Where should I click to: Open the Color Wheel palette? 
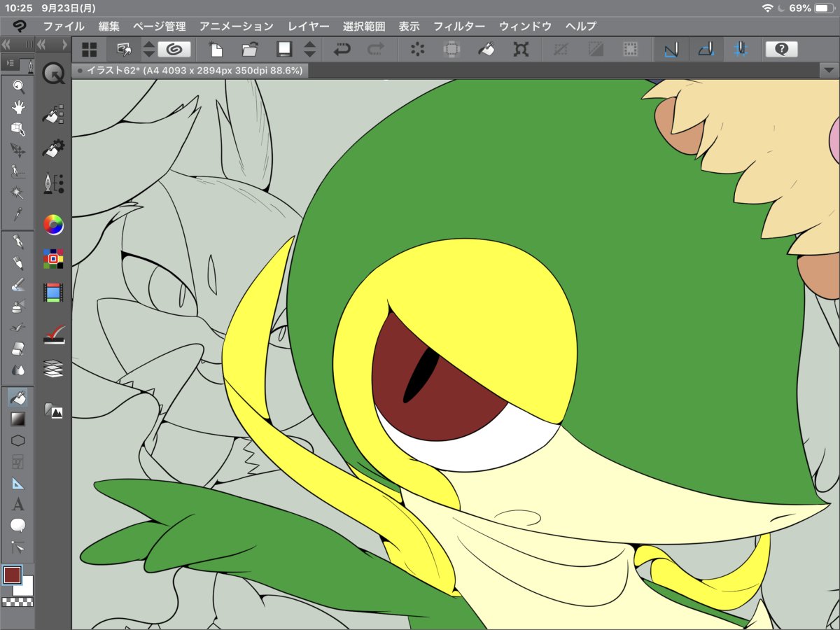tap(54, 225)
